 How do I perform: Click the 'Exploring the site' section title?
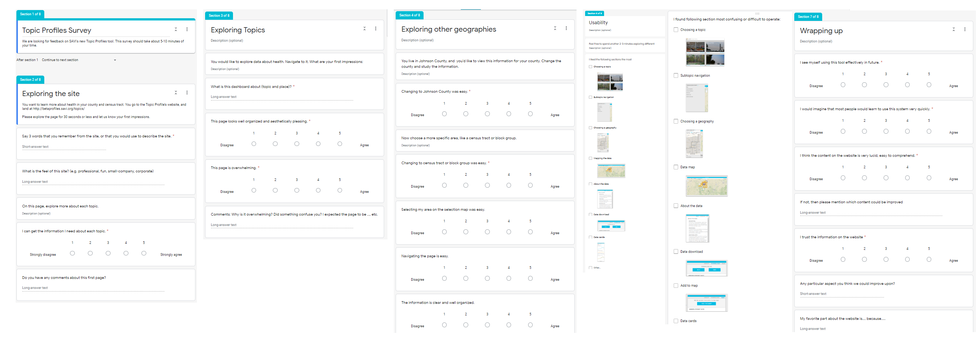(x=51, y=94)
